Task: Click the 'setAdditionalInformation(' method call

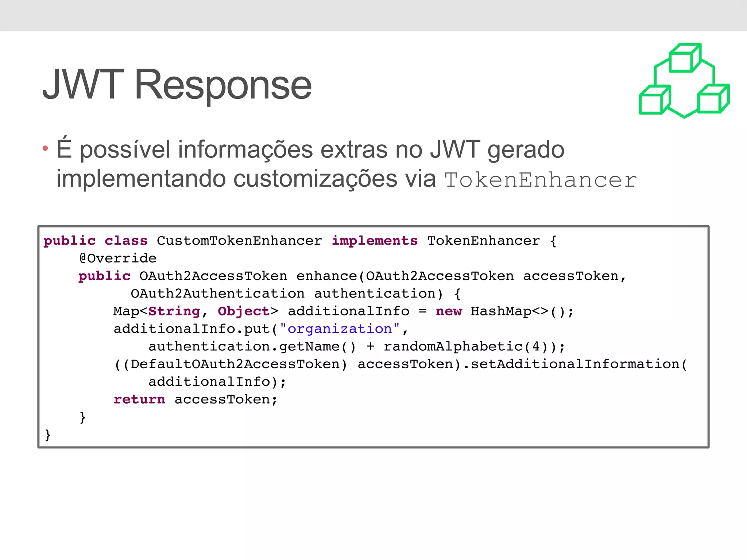Action: coord(579,364)
